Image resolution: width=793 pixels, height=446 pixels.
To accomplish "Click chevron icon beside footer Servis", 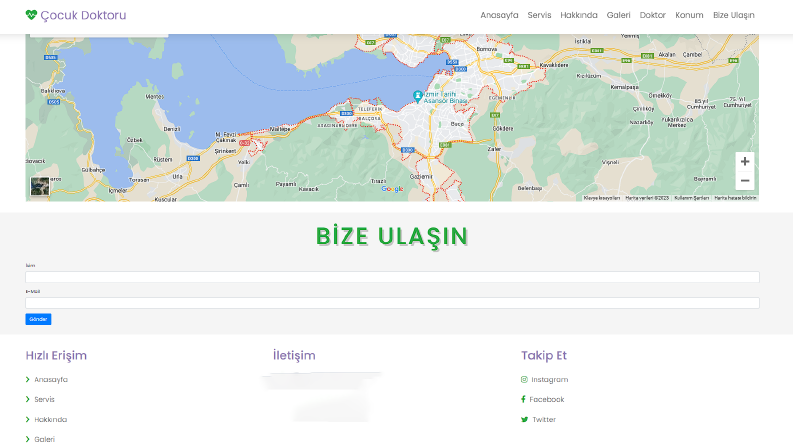I will pyautogui.click(x=28, y=399).
